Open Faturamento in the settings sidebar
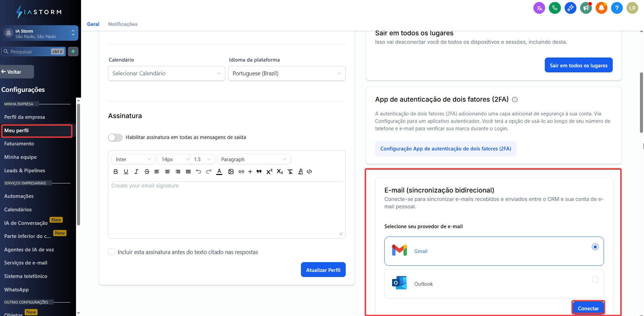Viewport: 644px width, 316px height. pyautogui.click(x=19, y=144)
